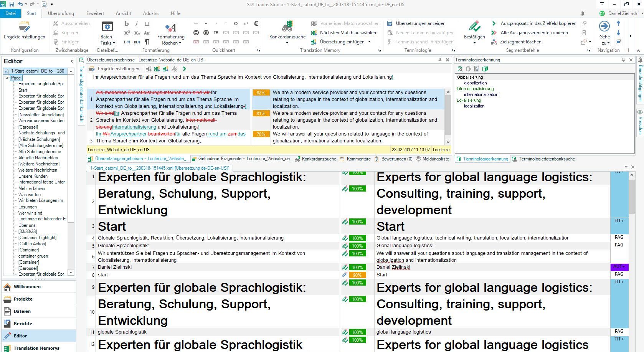Open the Berichte view
Screen dimensions: 644x352
pos(38,324)
